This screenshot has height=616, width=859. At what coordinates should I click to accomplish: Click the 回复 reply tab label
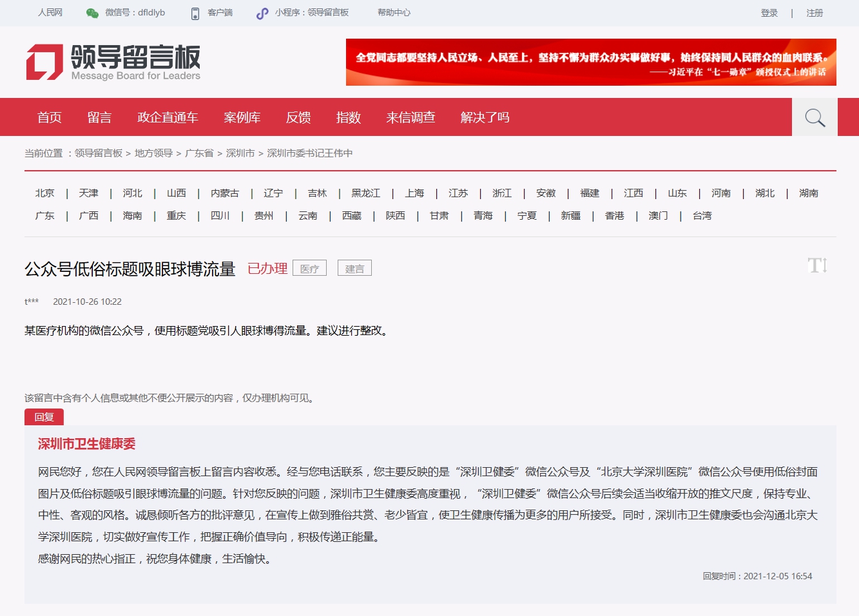pos(44,417)
